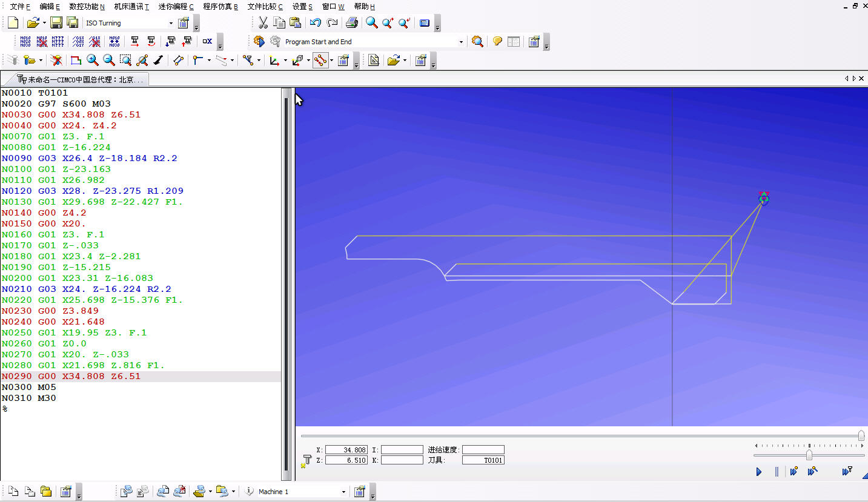Click the Z coordinate field showing 6.510
The width and height of the screenshot is (868, 502).
pyautogui.click(x=346, y=460)
